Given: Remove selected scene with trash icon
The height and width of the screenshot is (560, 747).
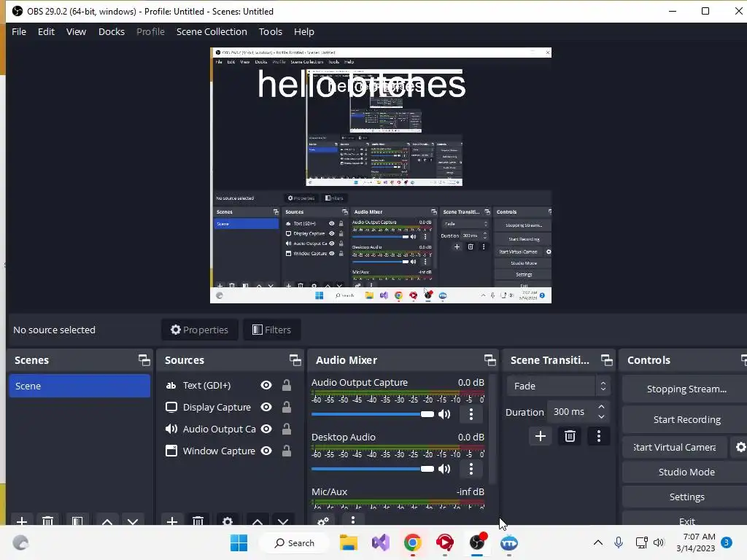Looking at the screenshot, I should (x=47, y=521).
